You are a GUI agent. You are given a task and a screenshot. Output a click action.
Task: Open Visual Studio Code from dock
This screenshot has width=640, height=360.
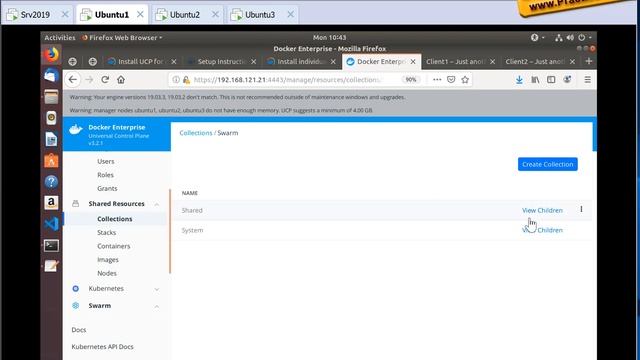51,224
